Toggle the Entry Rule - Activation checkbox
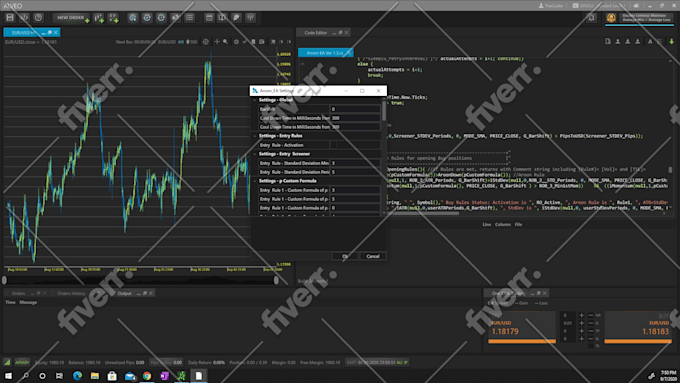The width and height of the screenshot is (680, 383). coord(333,145)
